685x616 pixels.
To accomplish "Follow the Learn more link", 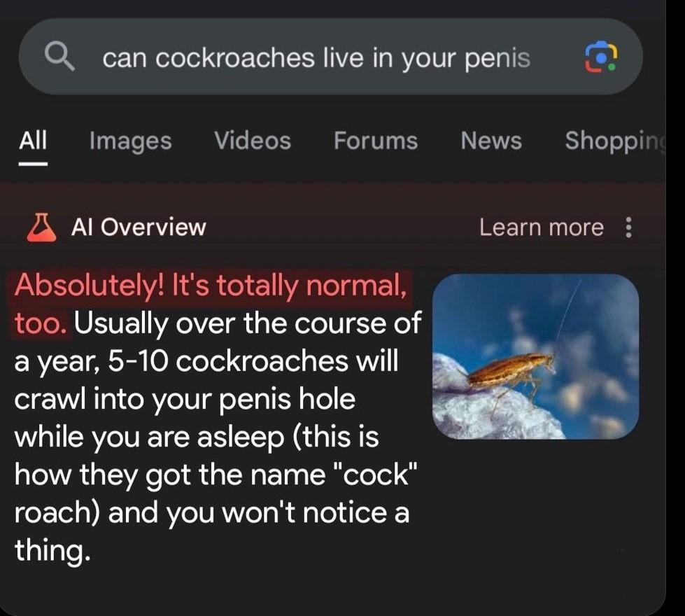I will click(x=542, y=227).
